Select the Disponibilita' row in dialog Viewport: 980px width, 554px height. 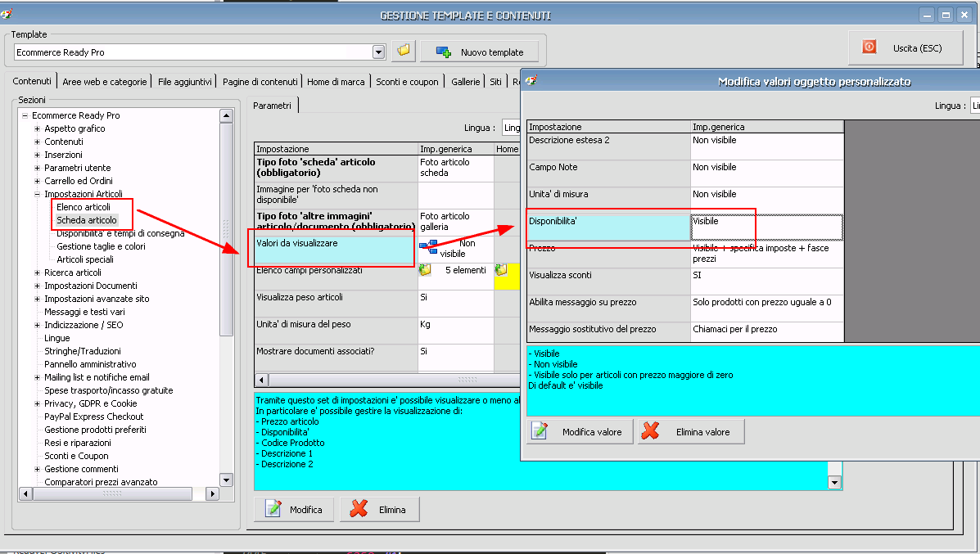(609, 227)
